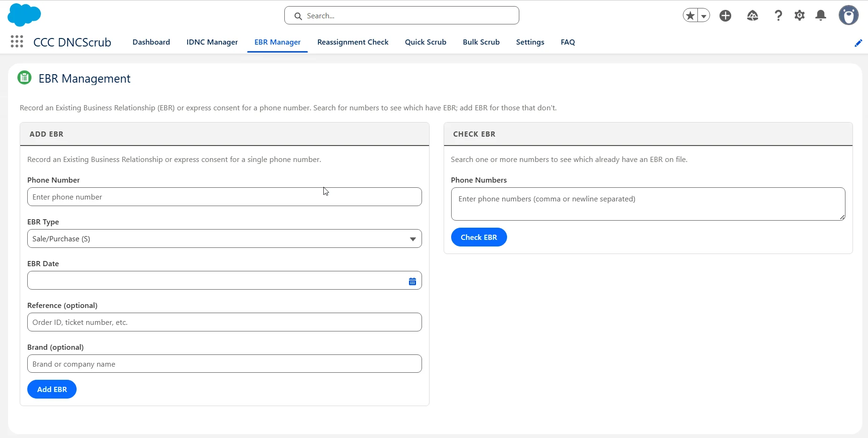Open the Notifications bell icon
The image size is (868, 438).
tap(821, 15)
